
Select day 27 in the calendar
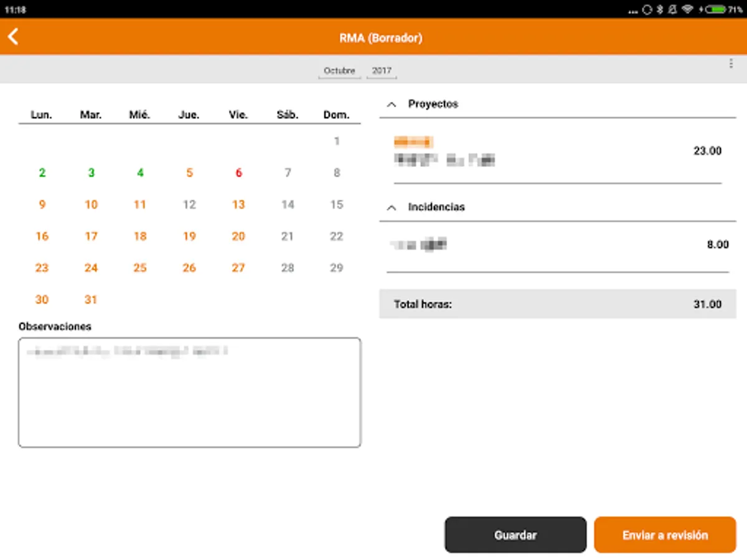pos(238,268)
